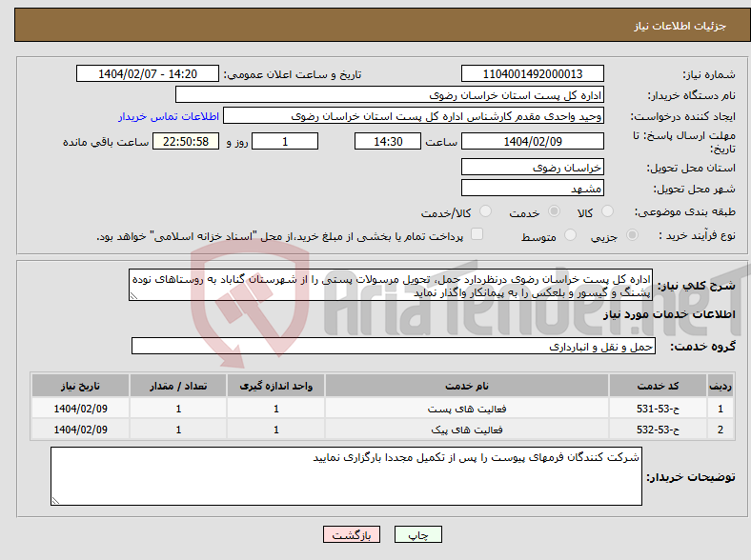
Task: Click the service group field حمل و نقل و انبارداری
Action: pos(394,346)
